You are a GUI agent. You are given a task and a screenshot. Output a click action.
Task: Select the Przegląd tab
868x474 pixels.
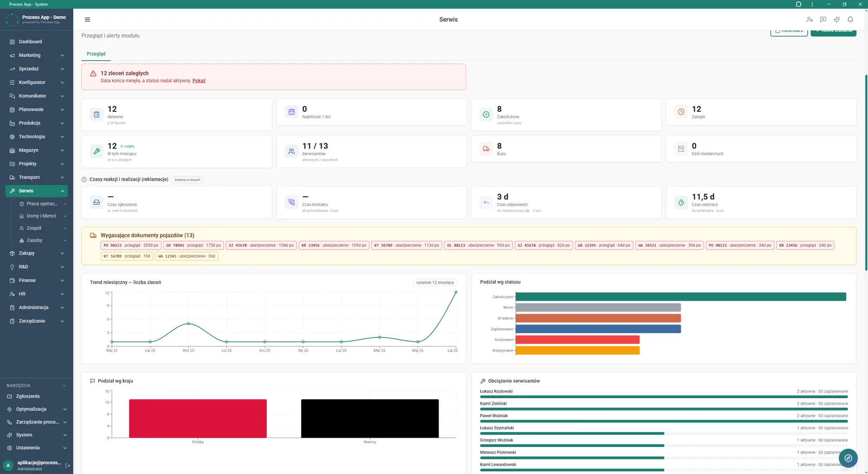[x=96, y=54]
